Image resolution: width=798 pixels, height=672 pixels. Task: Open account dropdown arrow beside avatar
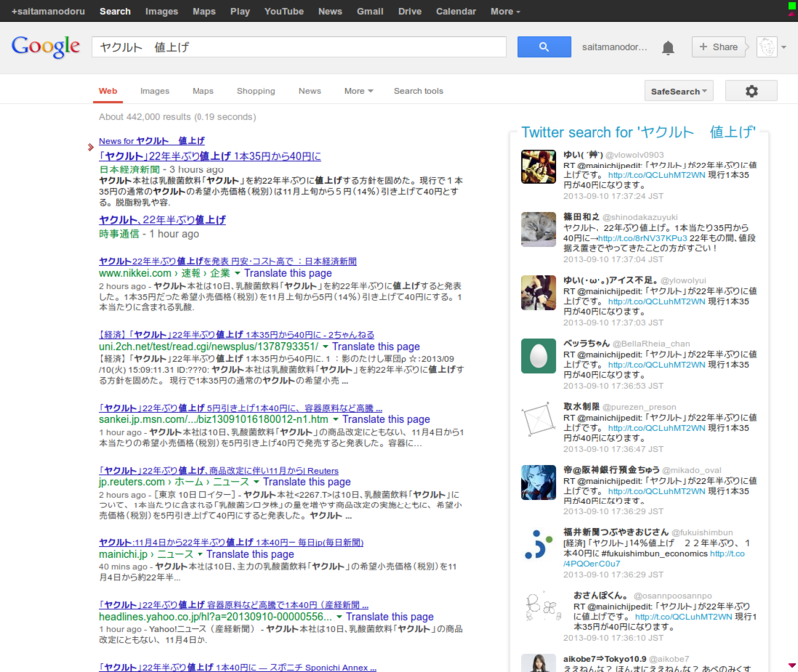point(784,47)
